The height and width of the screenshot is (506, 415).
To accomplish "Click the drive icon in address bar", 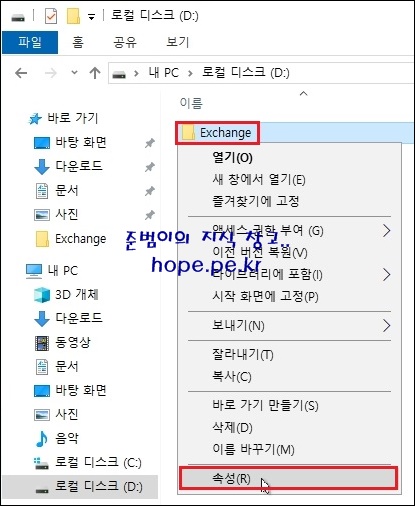I will (x=119, y=74).
